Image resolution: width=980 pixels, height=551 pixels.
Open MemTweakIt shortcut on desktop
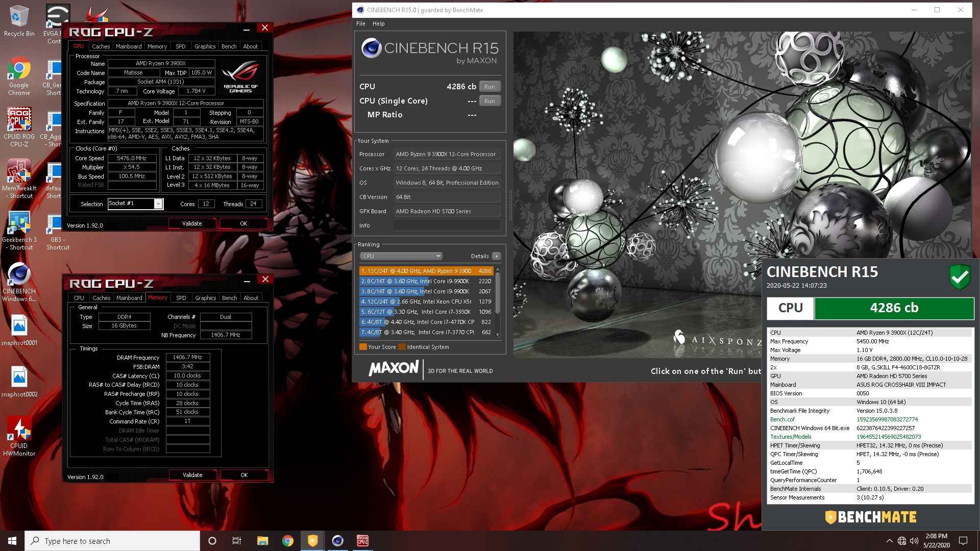(19, 179)
